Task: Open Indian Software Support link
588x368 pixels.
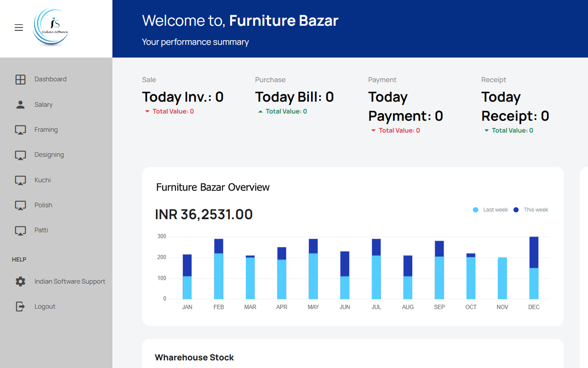Action: (x=70, y=282)
